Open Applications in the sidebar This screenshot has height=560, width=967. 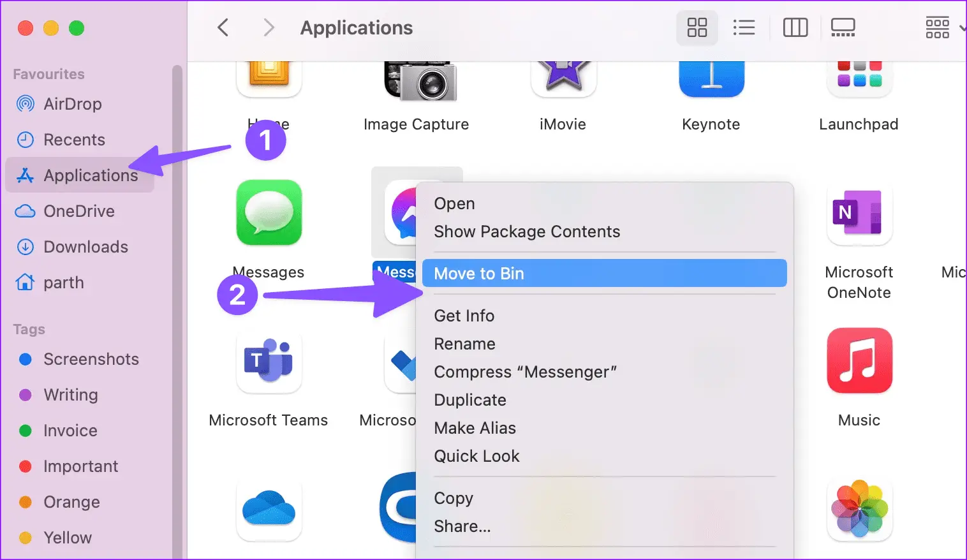pyautogui.click(x=80, y=175)
